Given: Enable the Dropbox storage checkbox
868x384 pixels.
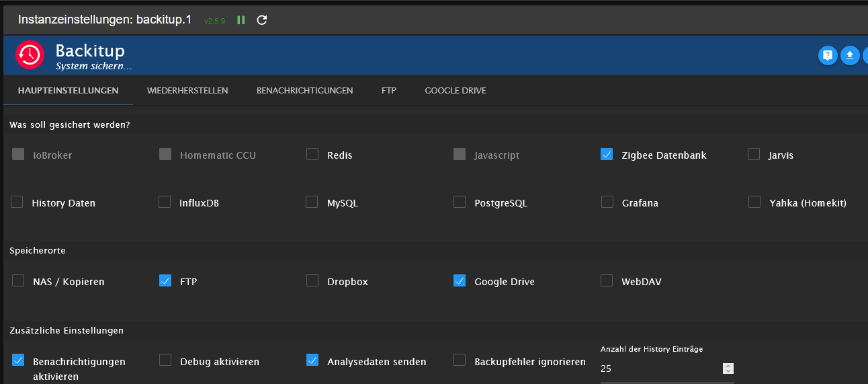Looking at the screenshot, I should (312, 281).
